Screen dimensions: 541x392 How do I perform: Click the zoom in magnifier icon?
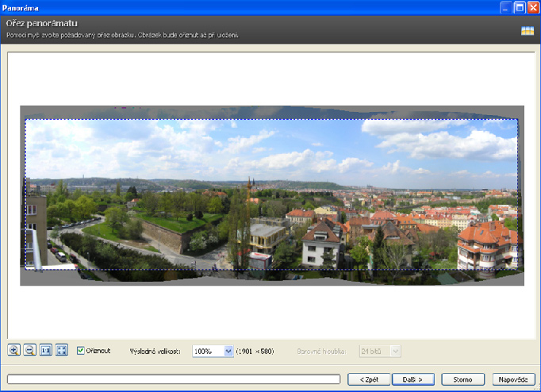[13, 350]
